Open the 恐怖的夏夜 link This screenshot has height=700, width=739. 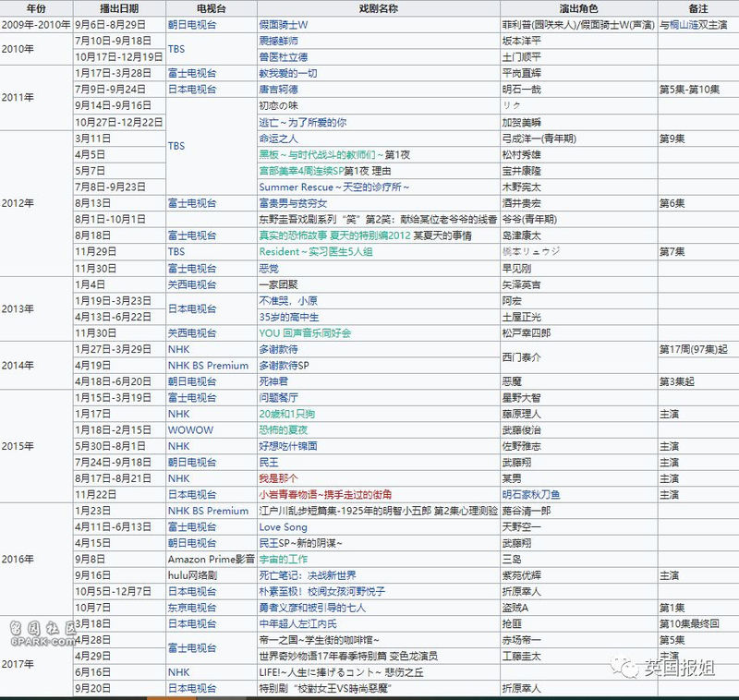click(x=284, y=430)
